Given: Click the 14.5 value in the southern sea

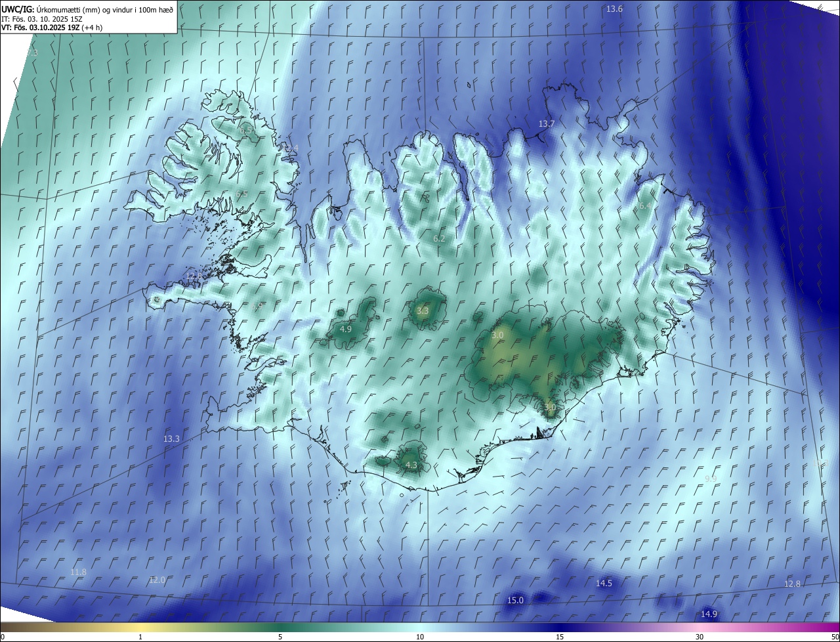Looking at the screenshot, I should pyautogui.click(x=604, y=583).
